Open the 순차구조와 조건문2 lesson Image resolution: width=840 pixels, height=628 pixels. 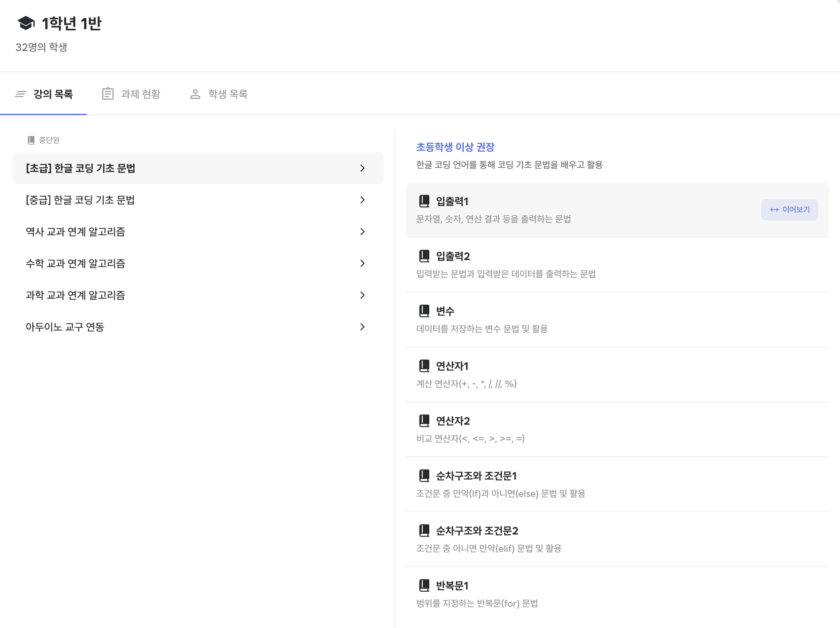click(477, 531)
